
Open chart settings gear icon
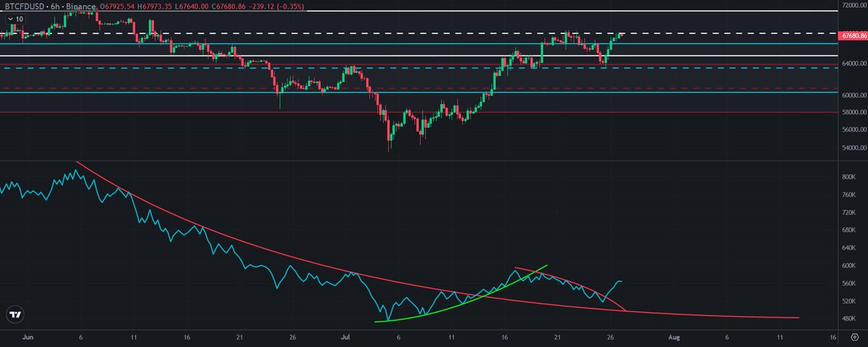point(855,337)
